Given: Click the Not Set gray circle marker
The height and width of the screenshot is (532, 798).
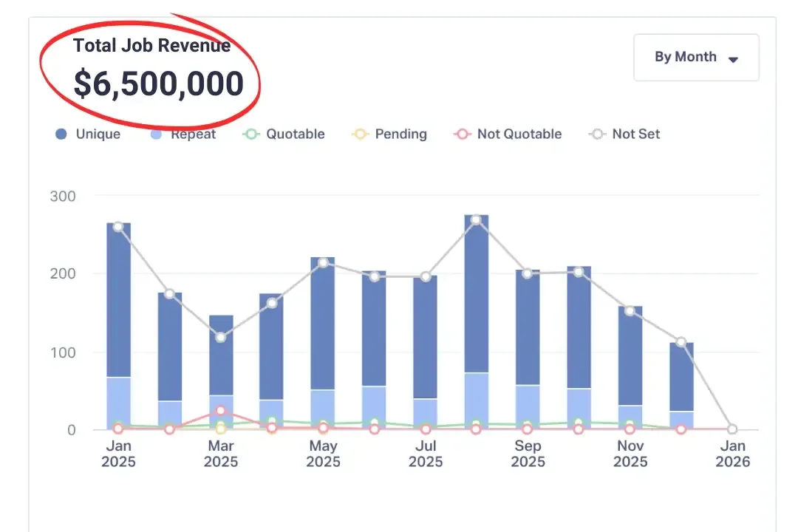Looking at the screenshot, I should point(597,134).
